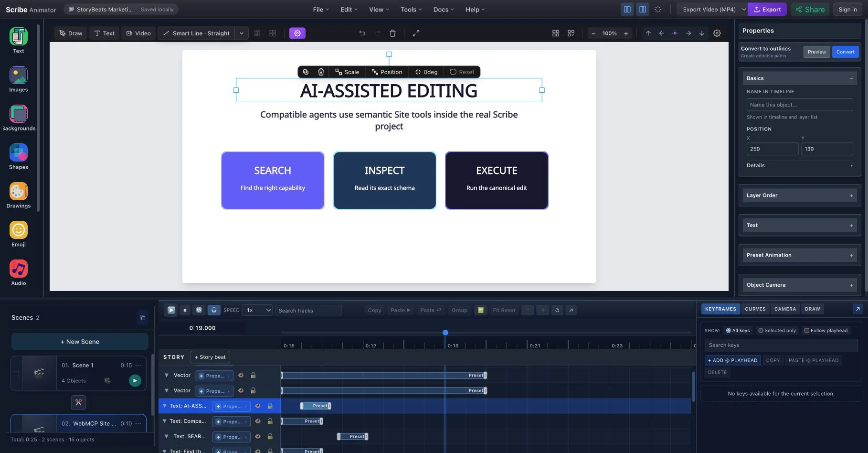Open the Audio library
868x453 pixels.
click(x=19, y=272)
